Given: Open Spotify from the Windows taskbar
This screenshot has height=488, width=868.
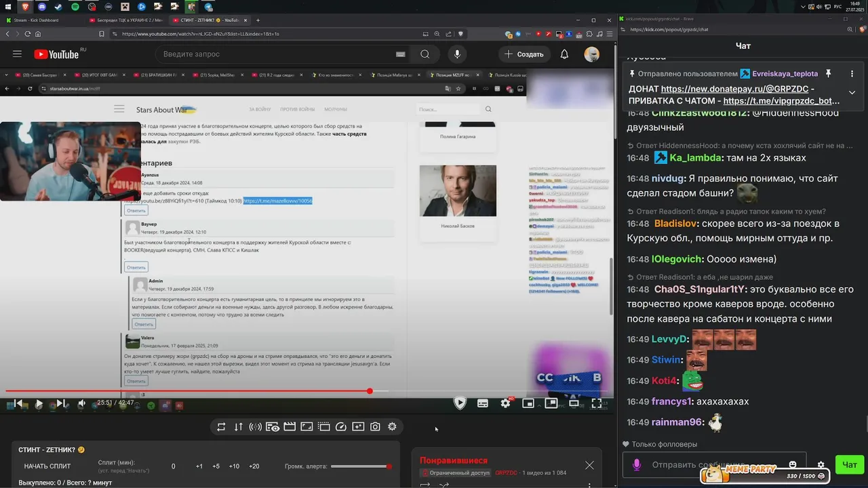Looking at the screenshot, I should (75, 6).
